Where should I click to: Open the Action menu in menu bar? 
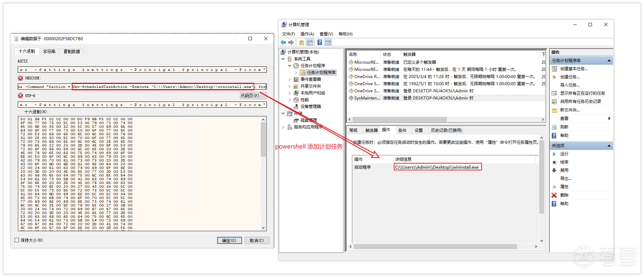307,34
